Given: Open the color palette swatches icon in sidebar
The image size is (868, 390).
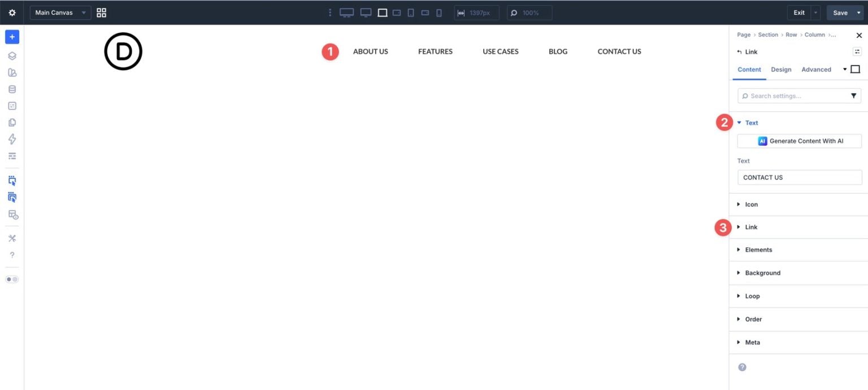Looking at the screenshot, I should click(12, 73).
